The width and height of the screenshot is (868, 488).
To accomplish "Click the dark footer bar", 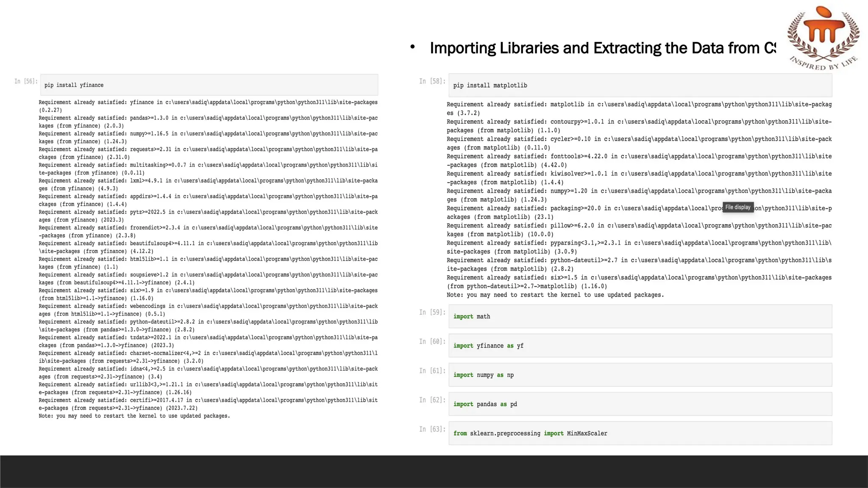I will pyautogui.click(x=434, y=471).
